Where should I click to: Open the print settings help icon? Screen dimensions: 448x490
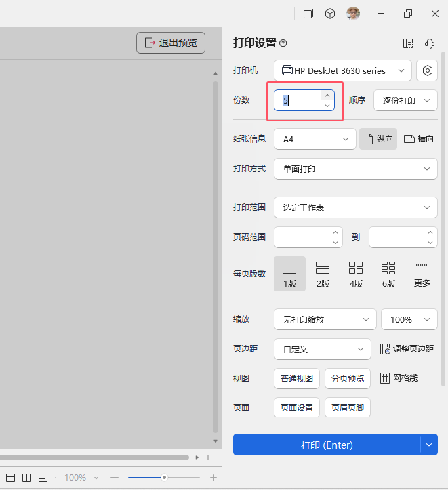(283, 43)
